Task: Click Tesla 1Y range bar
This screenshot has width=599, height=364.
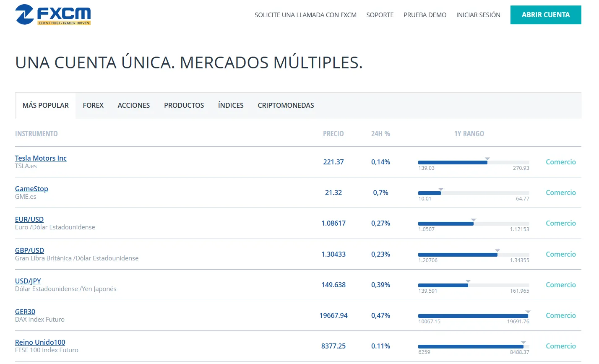Action: [474, 162]
